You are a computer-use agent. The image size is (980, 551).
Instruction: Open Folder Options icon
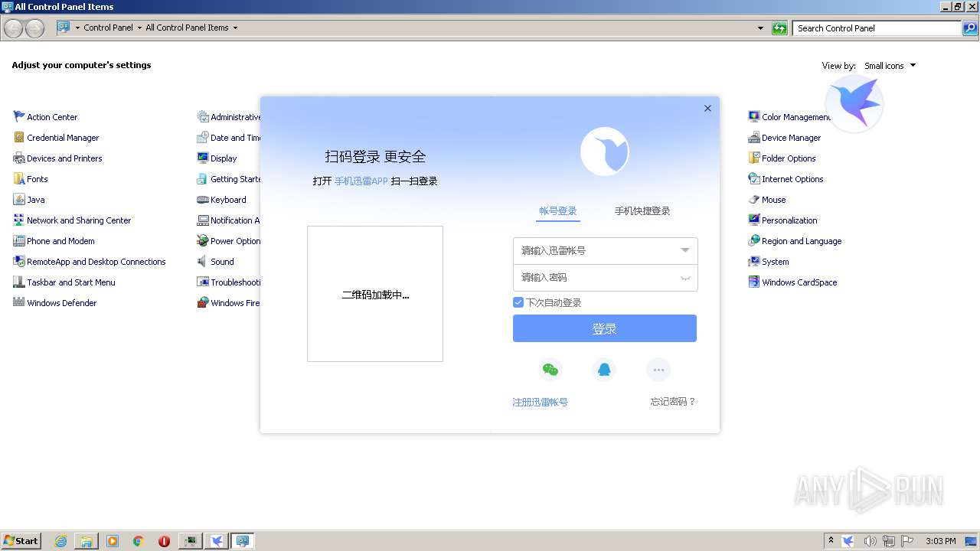[754, 158]
